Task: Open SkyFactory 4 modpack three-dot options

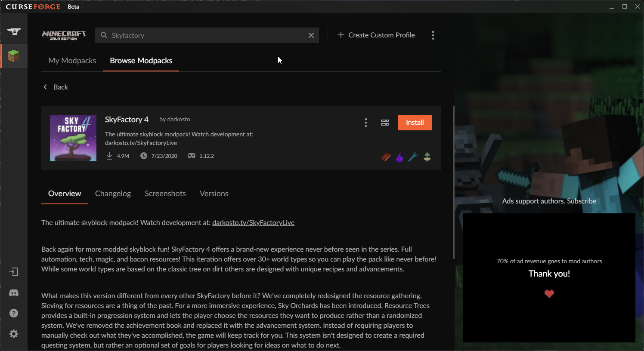Action: click(x=366, y=123)
